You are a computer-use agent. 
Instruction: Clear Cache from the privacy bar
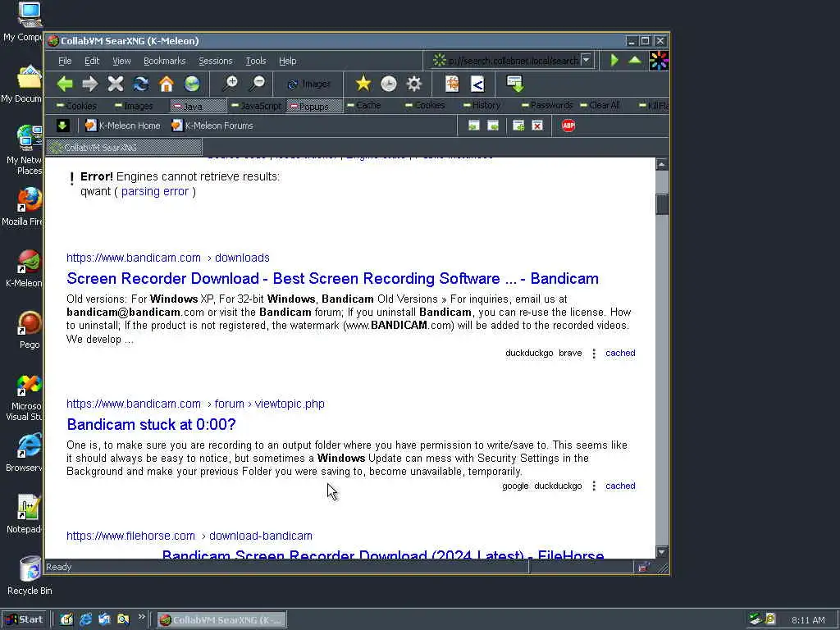coord(363,105)
